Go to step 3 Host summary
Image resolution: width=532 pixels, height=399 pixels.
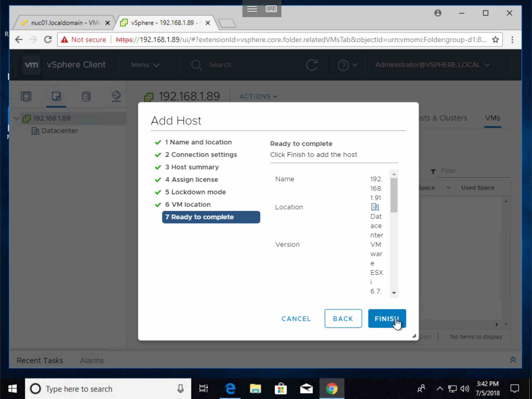tap(192, 167)
